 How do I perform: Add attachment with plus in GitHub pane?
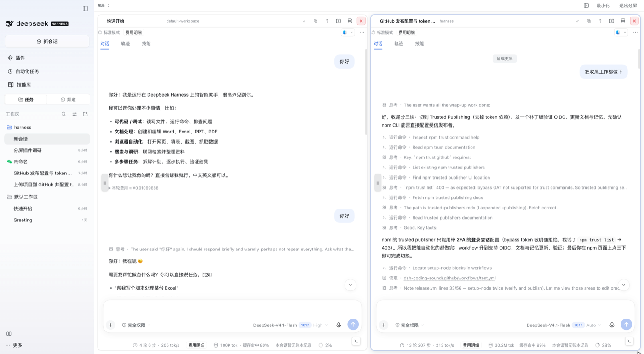pyautogui.click(x=384, y=325)
